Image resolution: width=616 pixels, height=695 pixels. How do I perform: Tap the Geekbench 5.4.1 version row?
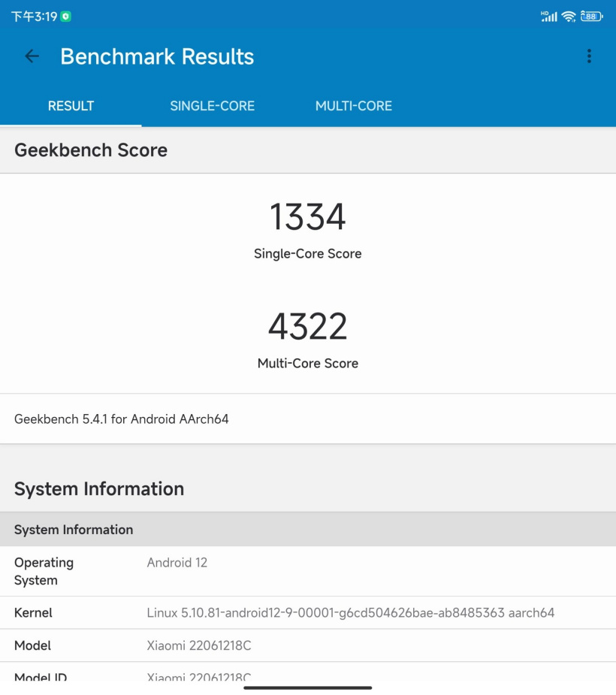pos(308,419)
